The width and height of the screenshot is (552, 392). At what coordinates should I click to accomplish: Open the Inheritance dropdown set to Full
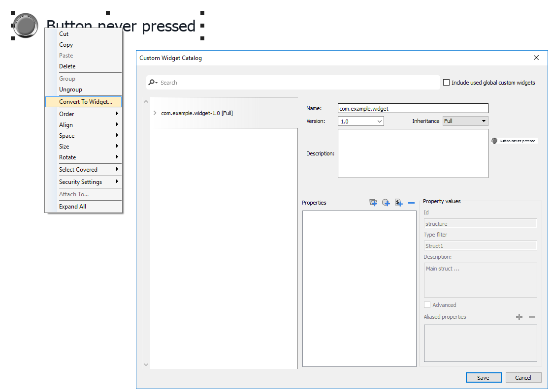click(465, 121)
